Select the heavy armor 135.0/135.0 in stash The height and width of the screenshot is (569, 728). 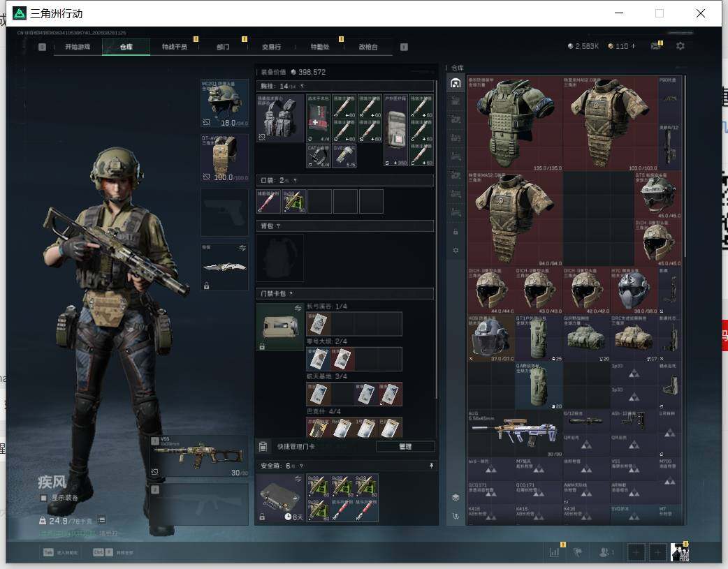pos(515,124)
